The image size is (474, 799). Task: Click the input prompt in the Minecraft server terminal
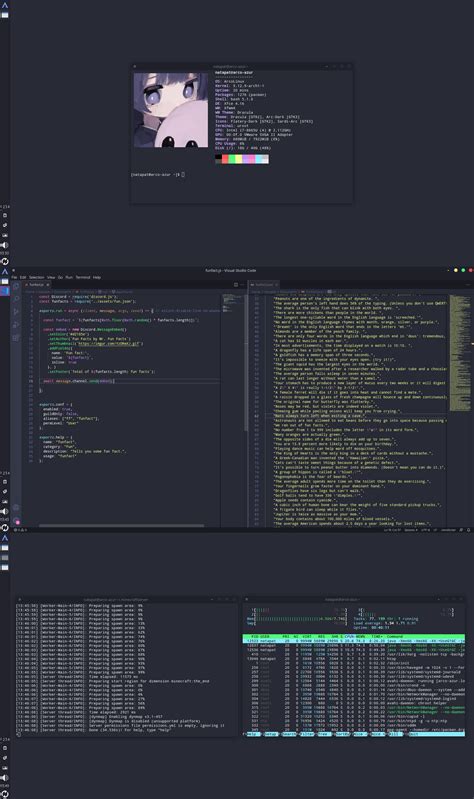click(19, 734)
